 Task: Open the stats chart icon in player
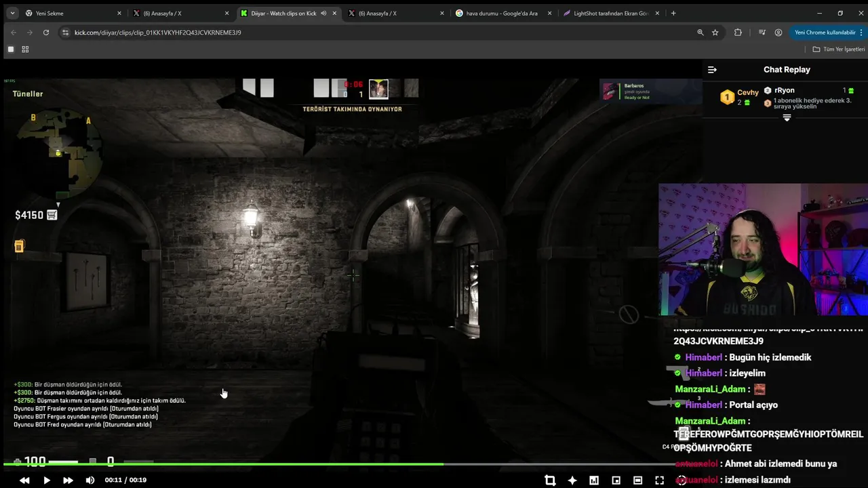tap(594, 480)
